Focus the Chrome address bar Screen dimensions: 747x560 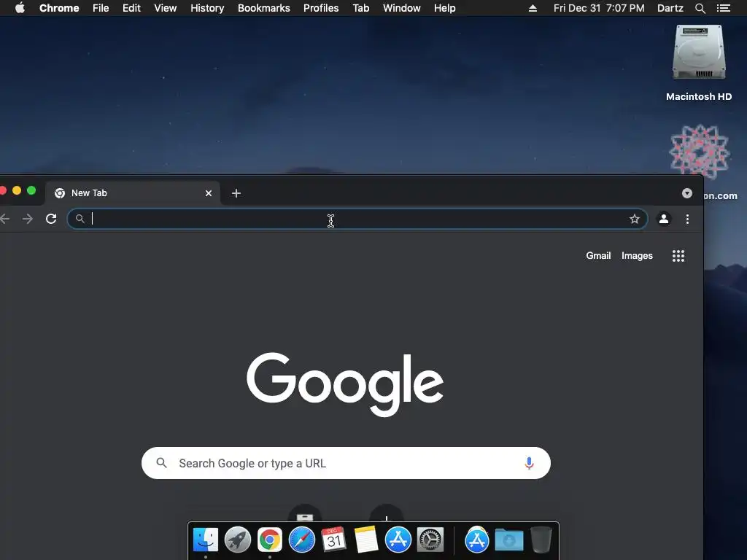(x=357, y=219)
